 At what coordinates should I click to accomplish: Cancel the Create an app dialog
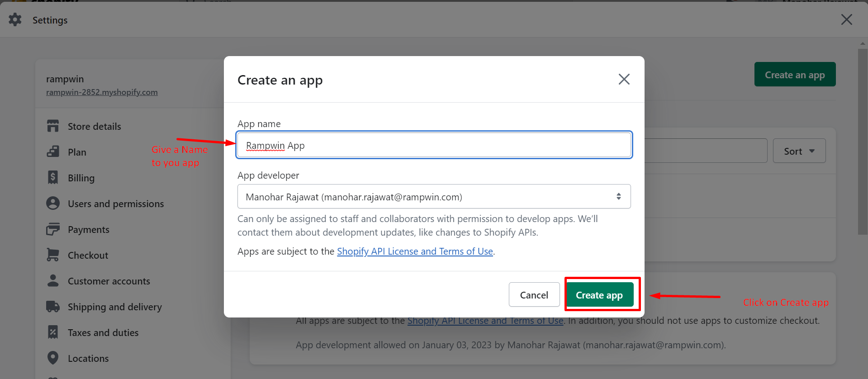(x=534, y=295)
